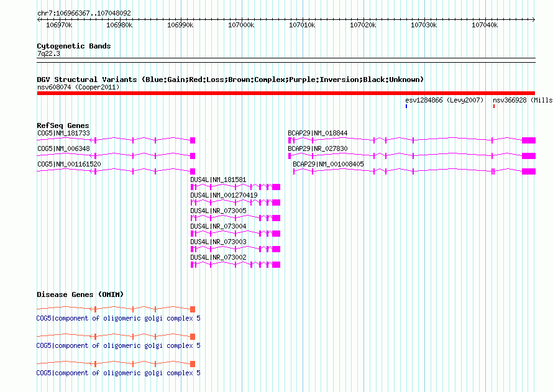This screenshot has width=553, height=392.
Task: Click BCAP29 NM_001008405 large terminal exon
Action: [x=529, y=171]
